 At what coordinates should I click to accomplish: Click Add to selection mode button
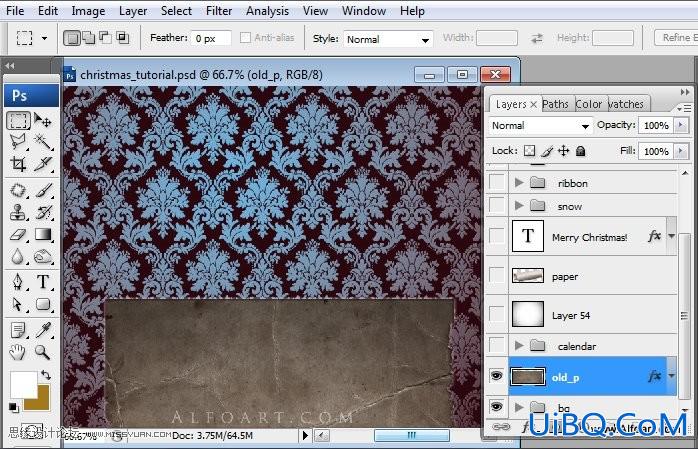[x=89, y=38]
